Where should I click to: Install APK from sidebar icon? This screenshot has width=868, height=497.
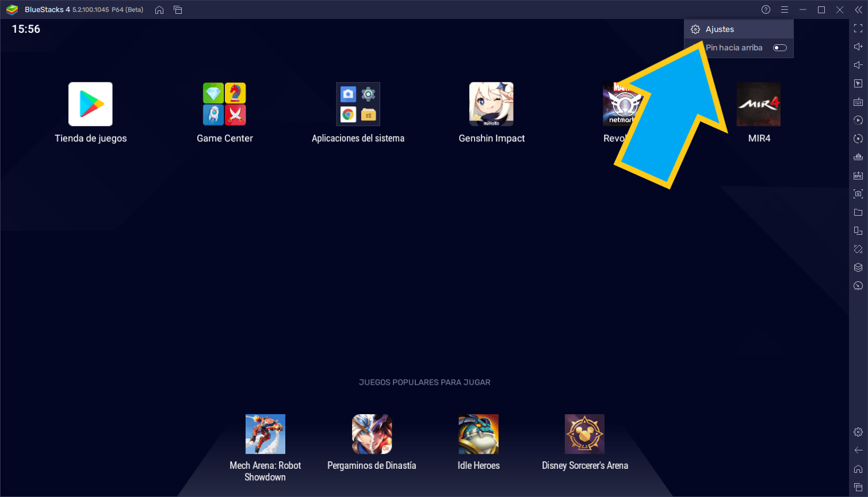[858, 175]
